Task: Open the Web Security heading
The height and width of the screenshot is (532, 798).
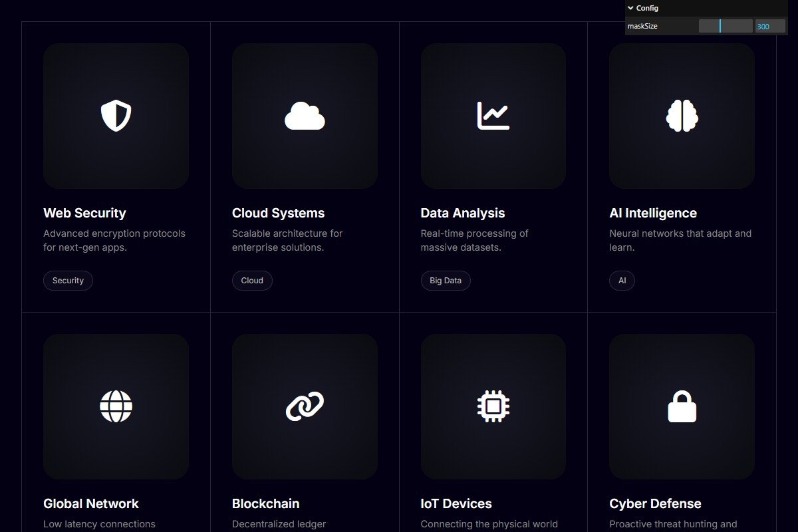Action: click(x=84, y=213)
